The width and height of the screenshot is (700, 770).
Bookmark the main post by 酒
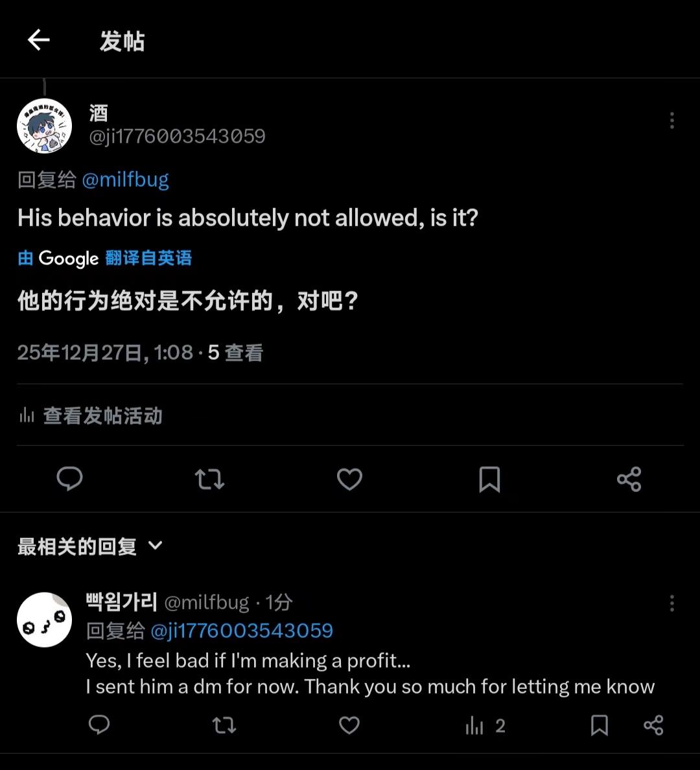click(x=489, y=479)
